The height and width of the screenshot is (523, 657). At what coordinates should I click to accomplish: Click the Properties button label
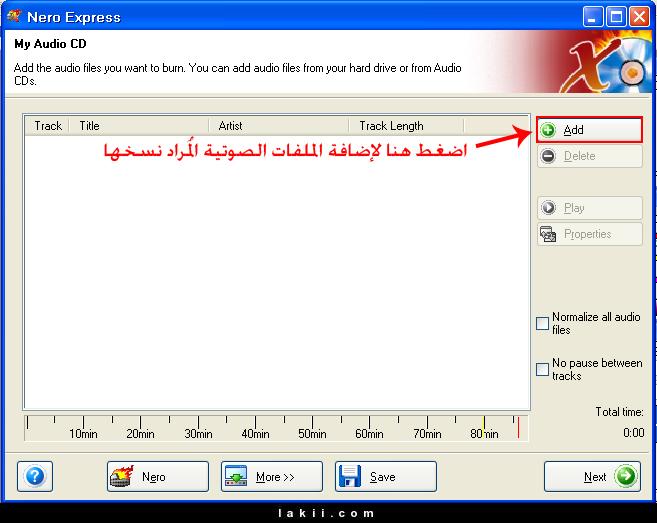(x=587, y=234)
